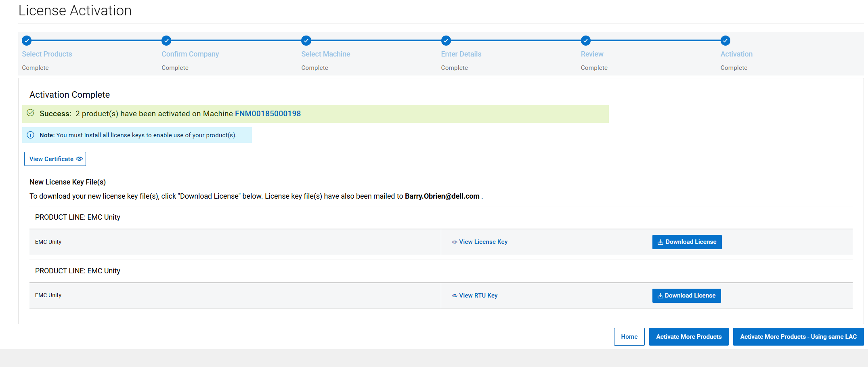Click the info icon in the Note banner
This screenshot has height=367, width=868.
click(x=31, y=135)
